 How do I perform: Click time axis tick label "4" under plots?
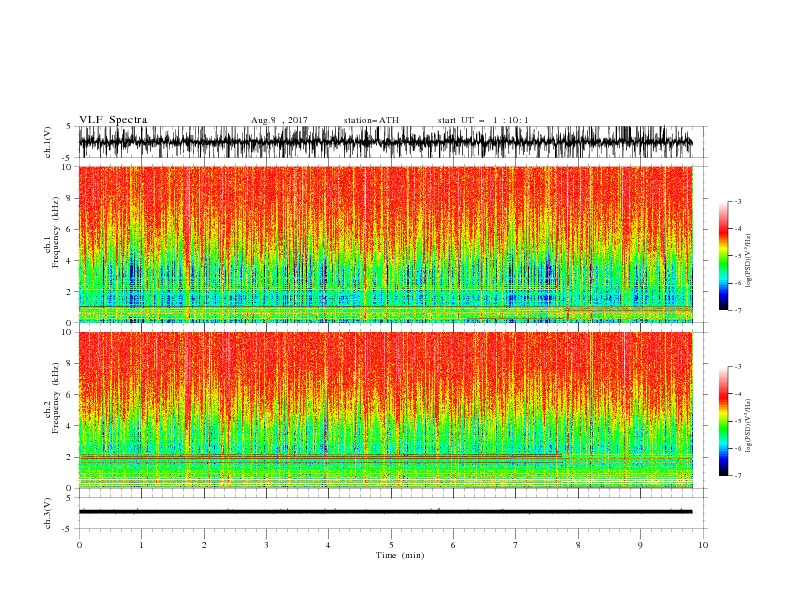328,545
